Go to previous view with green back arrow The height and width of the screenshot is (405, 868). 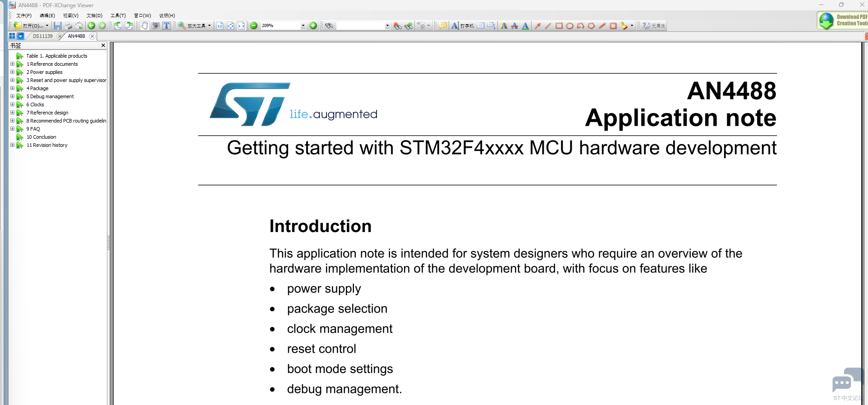(x=91, y=26)
